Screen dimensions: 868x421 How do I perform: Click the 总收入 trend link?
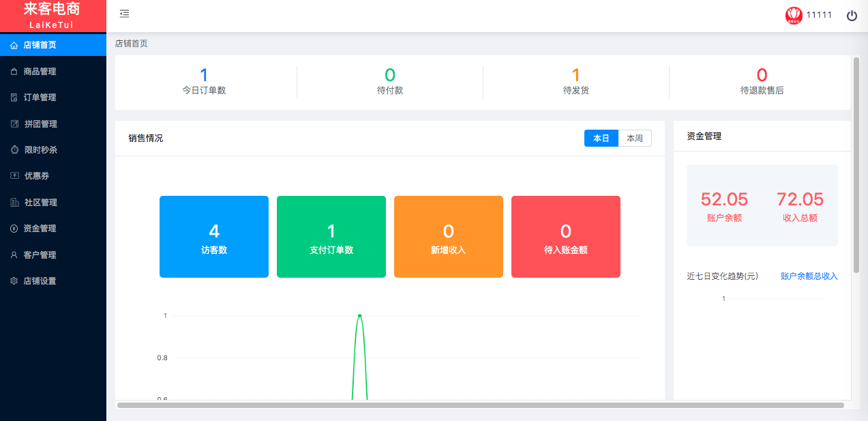(826, 276)
